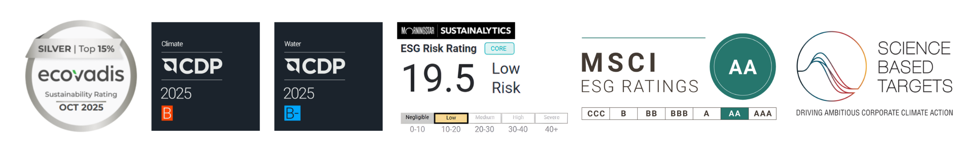The height and width of the screenshot is (156, 980).
Task: Click the green AA circle badge
Action: coord(742,67)
